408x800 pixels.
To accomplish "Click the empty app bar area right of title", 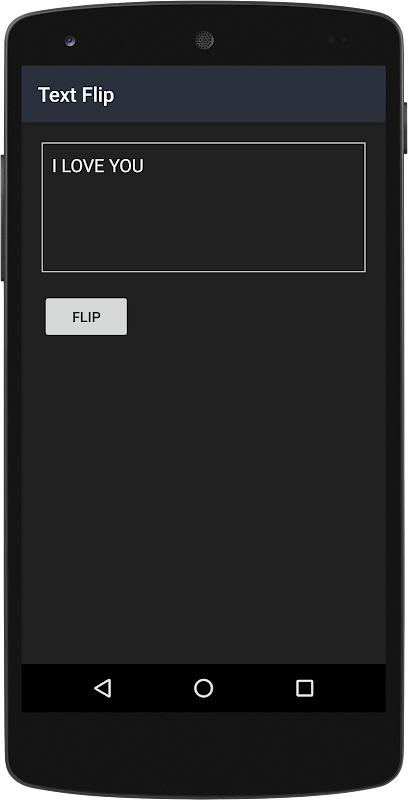I will point(250,94).
